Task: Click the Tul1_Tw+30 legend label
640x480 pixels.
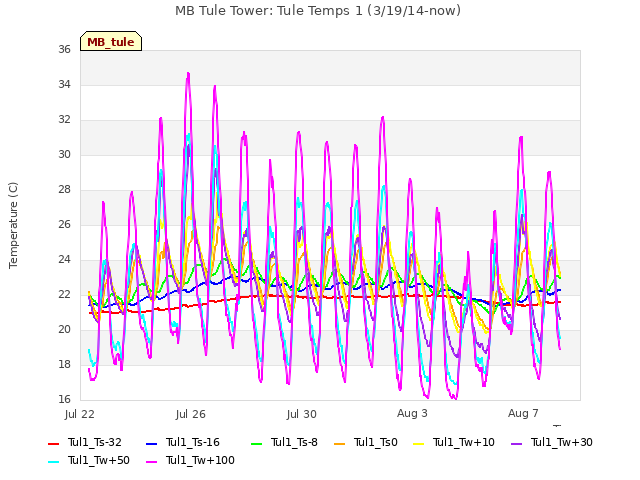Action: (562, 442)
